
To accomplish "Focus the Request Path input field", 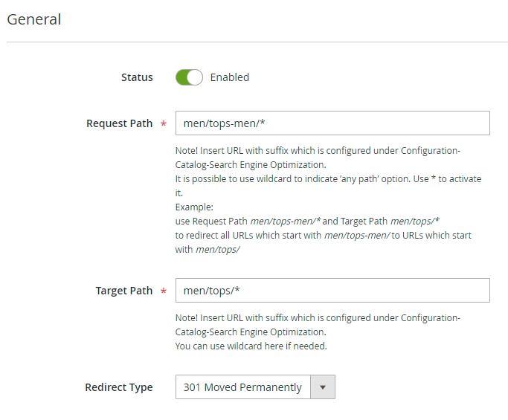I will 332,123.
